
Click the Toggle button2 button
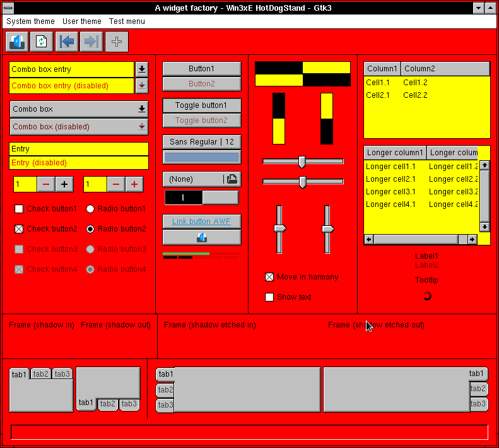pyautogui.click(x=202, y=121)
